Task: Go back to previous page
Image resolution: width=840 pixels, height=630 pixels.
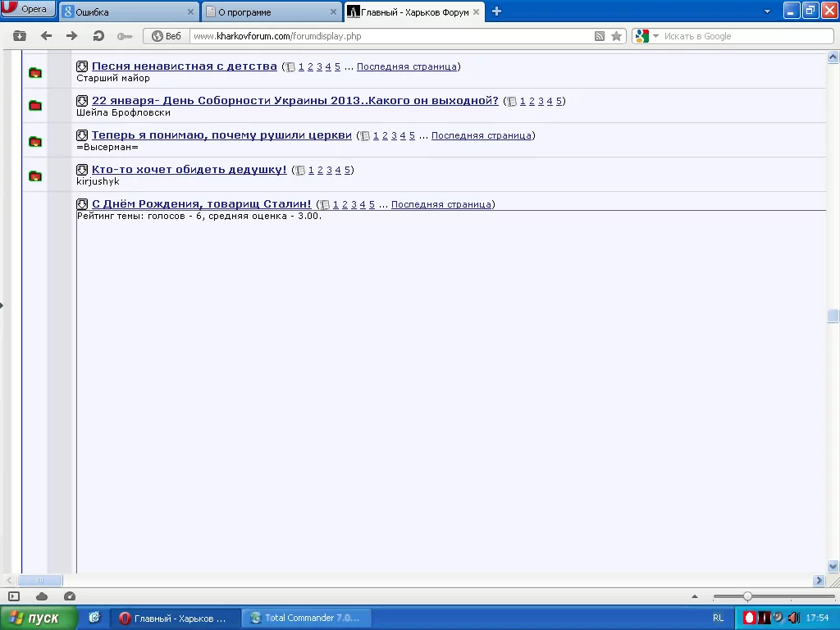Action: 47,36
